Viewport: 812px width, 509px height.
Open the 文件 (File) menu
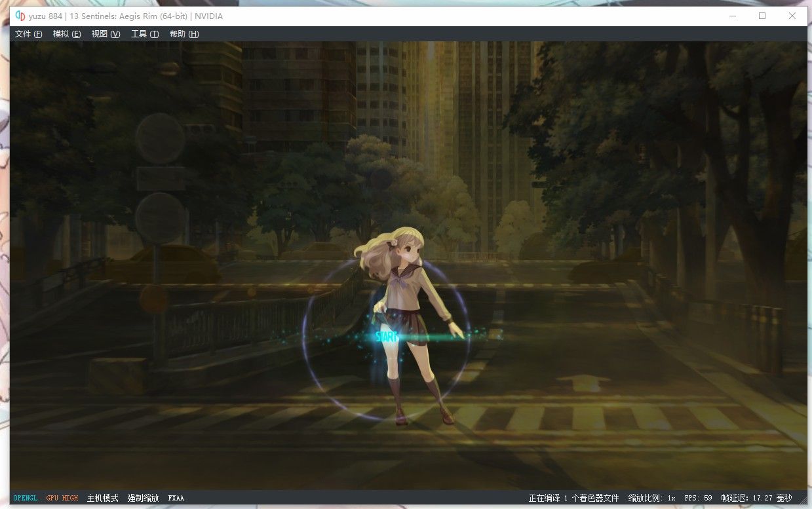click(x=28, y=34)
